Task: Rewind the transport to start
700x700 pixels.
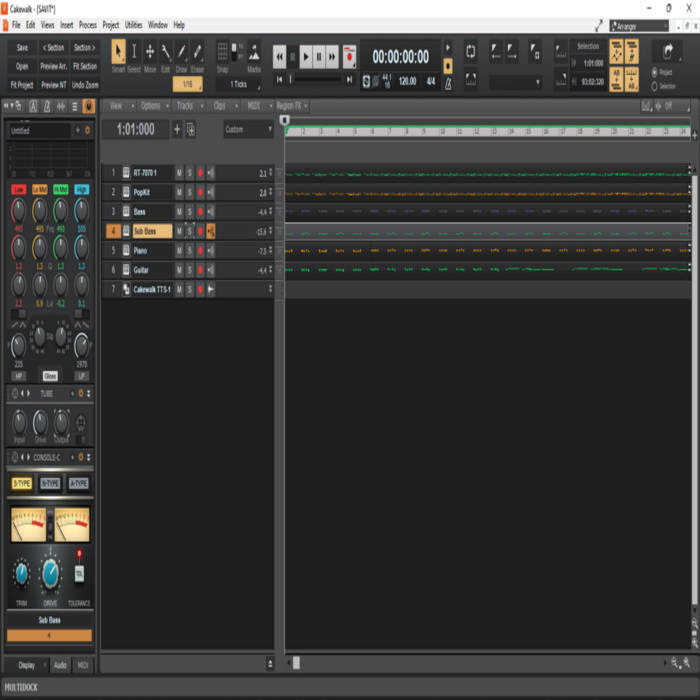Action: 279,80
